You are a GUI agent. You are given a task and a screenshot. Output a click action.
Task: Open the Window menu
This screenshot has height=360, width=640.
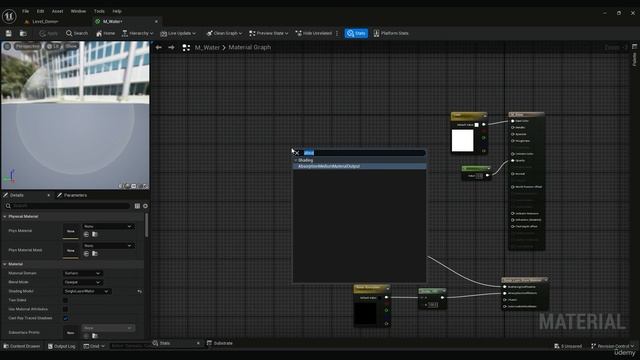coord(78,11)
